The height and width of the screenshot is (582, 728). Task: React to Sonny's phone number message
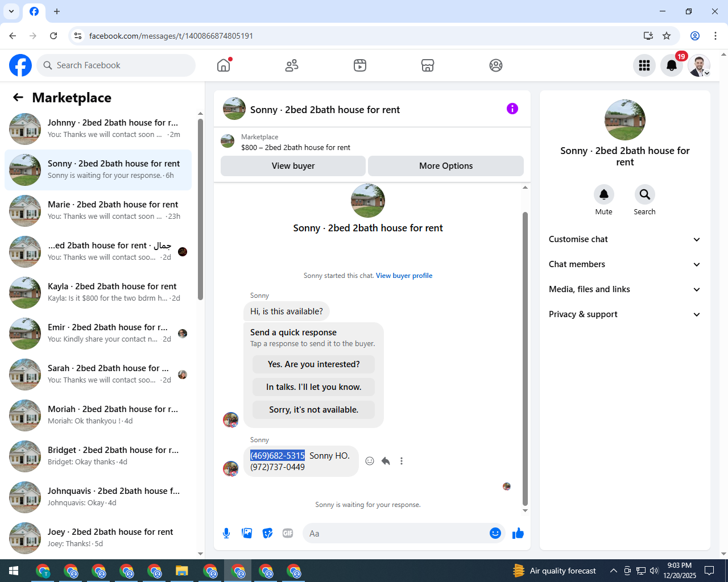370,461
